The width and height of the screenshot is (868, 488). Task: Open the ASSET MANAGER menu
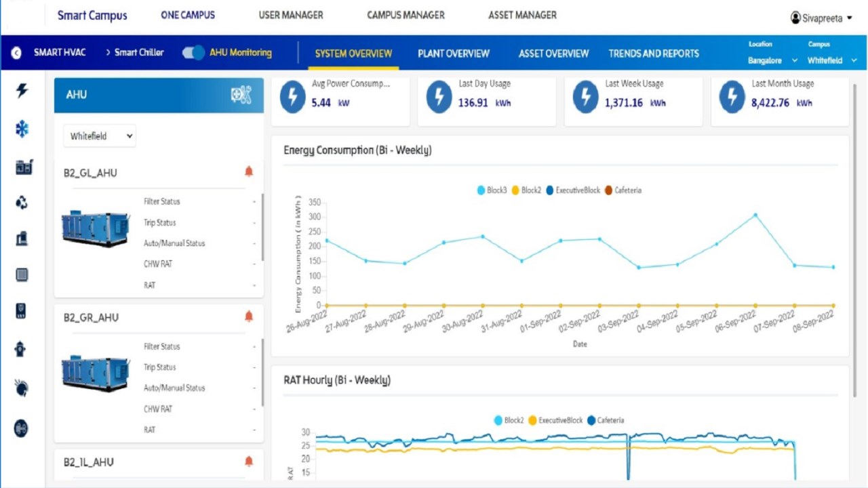522,15
